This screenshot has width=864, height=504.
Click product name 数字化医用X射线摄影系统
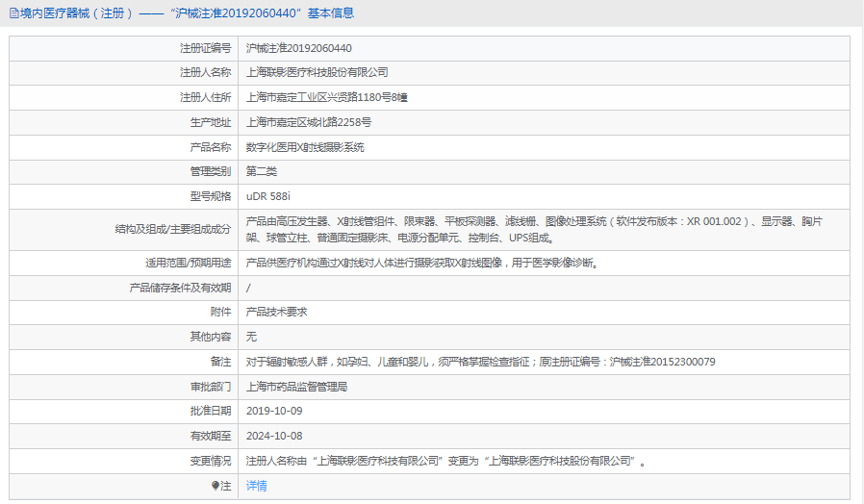pos(305,147)
